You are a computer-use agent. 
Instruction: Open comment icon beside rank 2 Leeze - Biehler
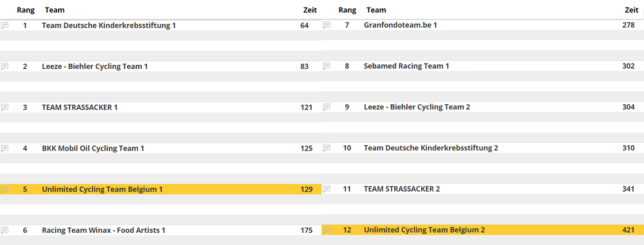(x=5, y=66)
